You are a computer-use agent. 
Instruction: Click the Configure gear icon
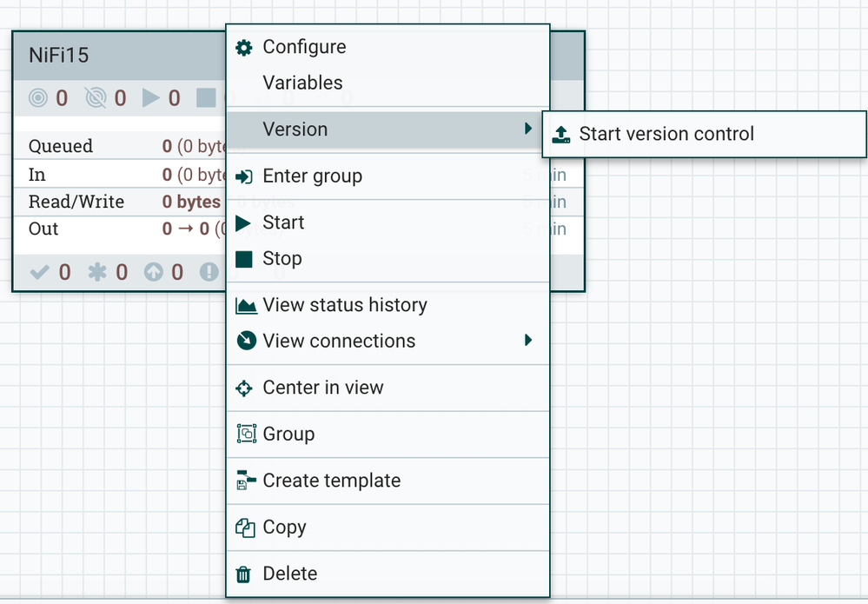pos(243,47)
